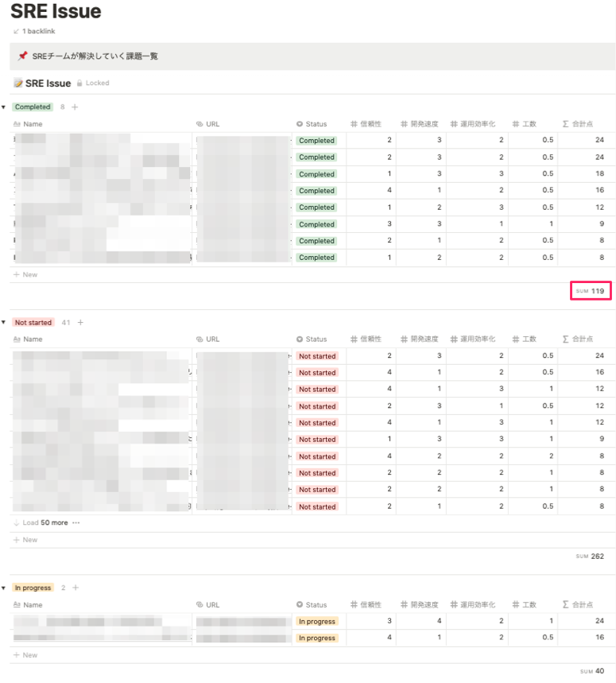Click SUM 119 total in Completed group
This screenshot has width=616, height=683.
591,291
